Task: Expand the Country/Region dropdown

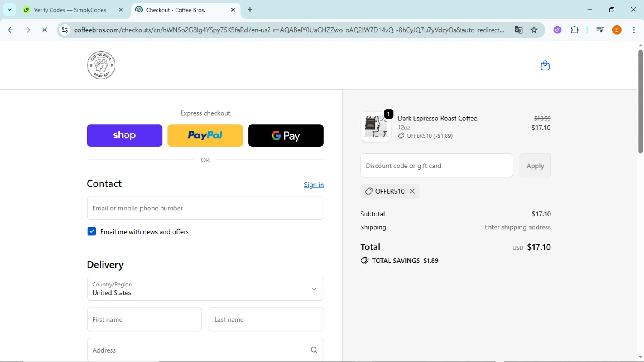Action: tap(205, 289)
